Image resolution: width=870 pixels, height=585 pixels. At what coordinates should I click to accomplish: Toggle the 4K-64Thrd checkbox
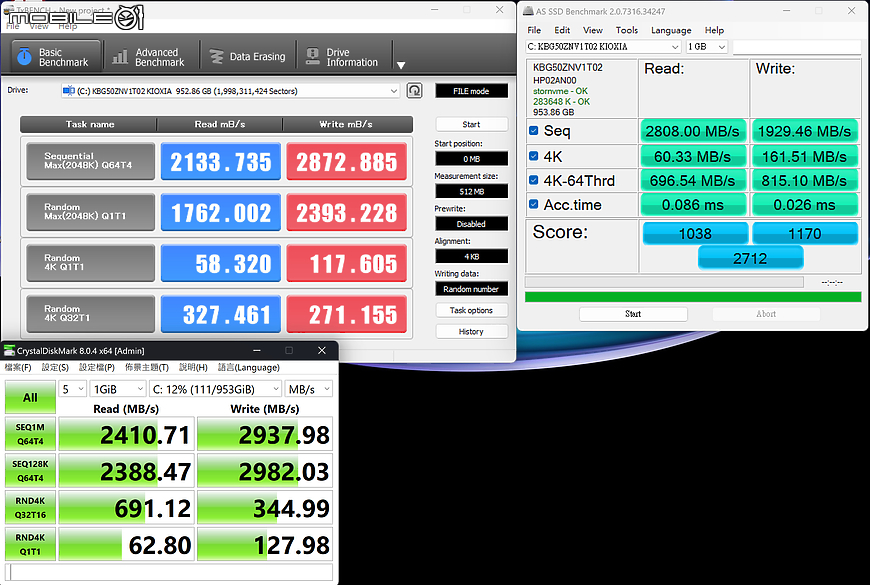pos(534,180)
